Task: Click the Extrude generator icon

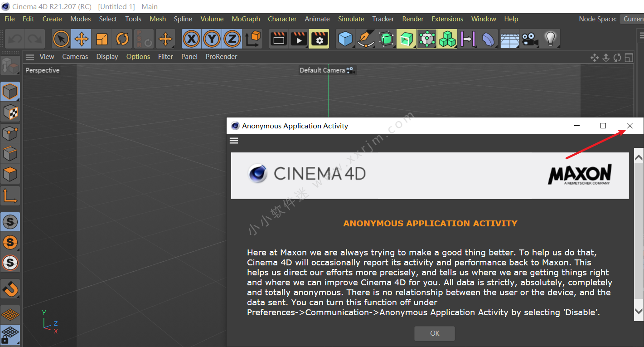Action: pyautogui.click(x=407, y=39)
